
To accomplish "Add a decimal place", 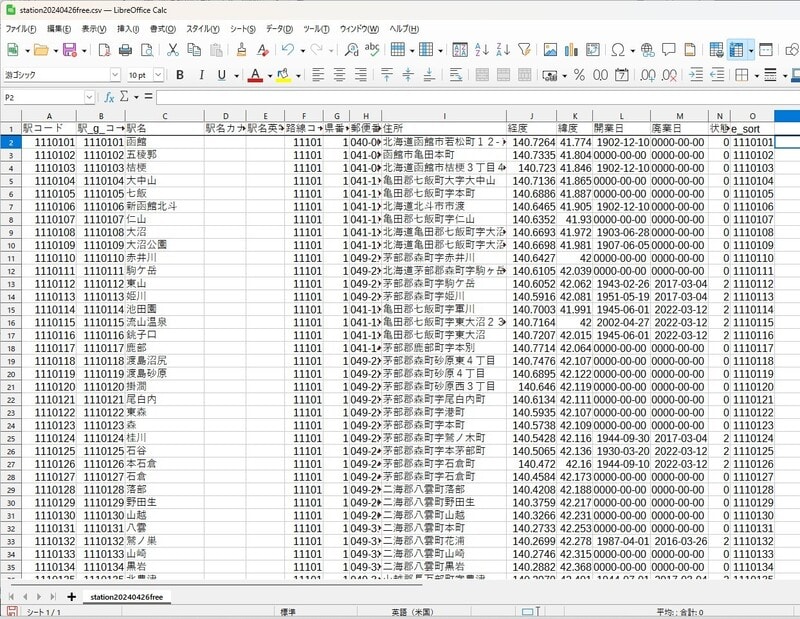I will point(647,75).
